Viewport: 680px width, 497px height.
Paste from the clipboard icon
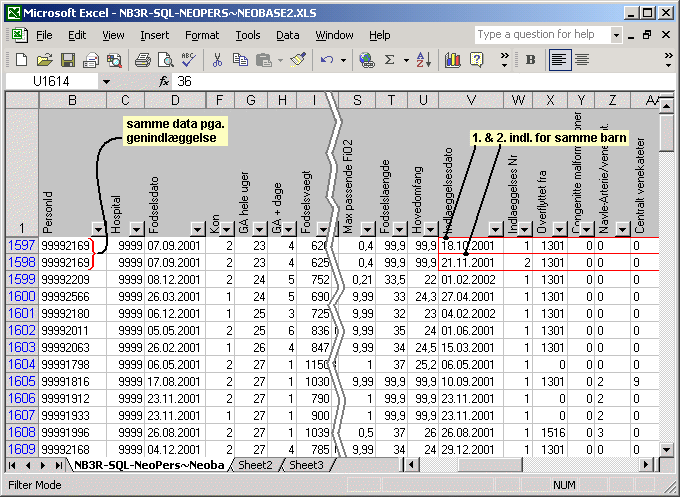264,59
